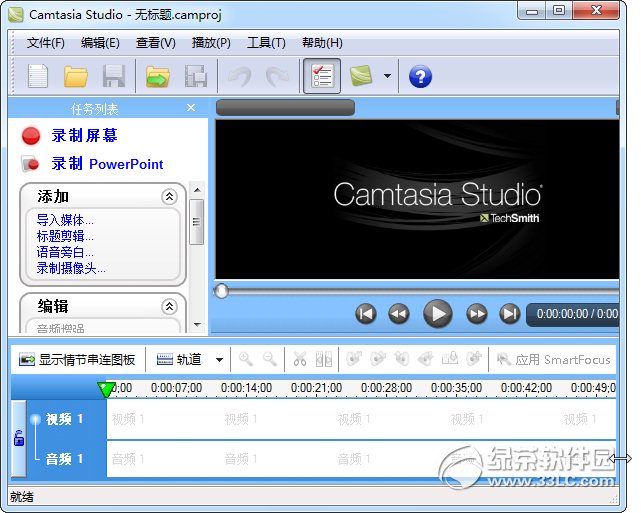Screen dimensions: 641x513
Task: Open the 查看(V) menu
Action: pos(156,43)
